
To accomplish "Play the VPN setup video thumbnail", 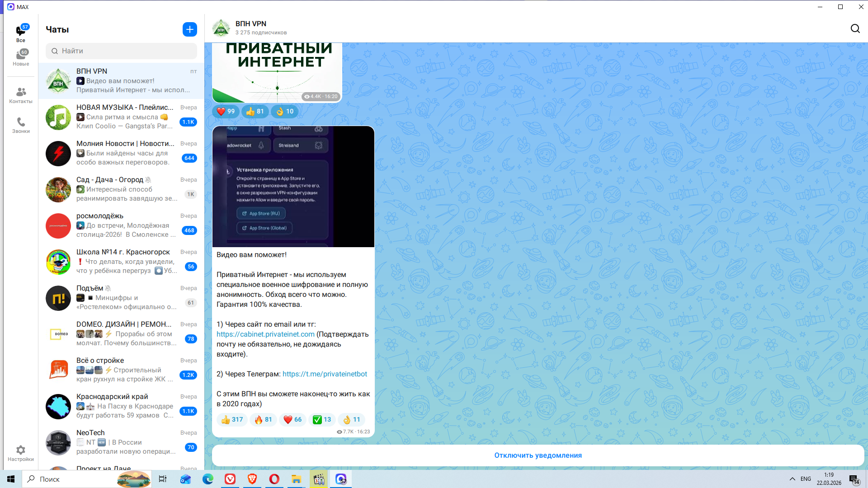I will 293,187.
